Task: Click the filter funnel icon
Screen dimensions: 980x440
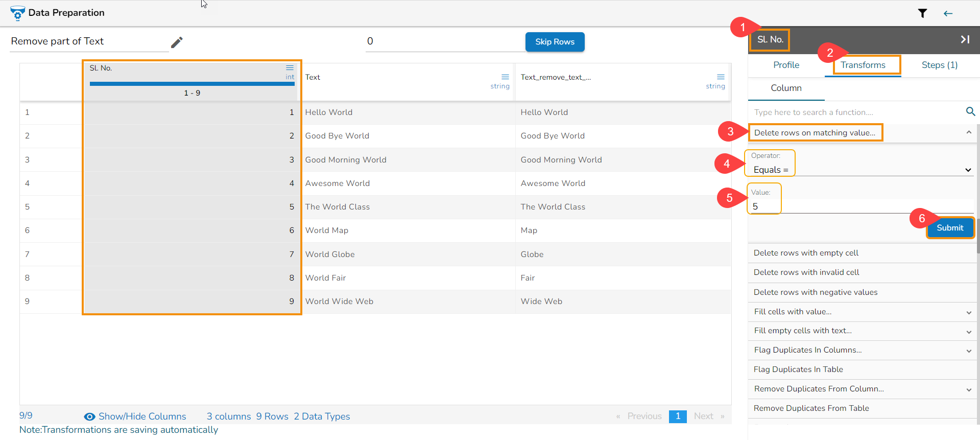Action: tap(922, 13)
